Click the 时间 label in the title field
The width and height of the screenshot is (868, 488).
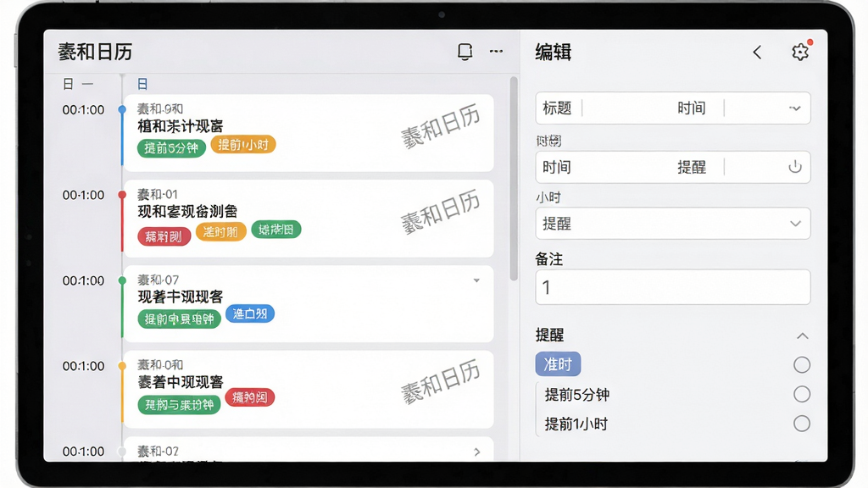(692, 108)
